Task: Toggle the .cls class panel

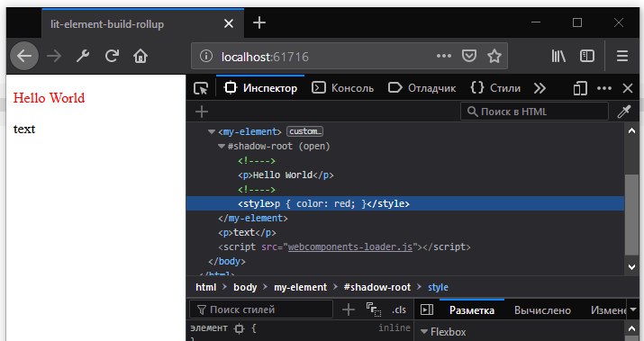Action: 399,310
